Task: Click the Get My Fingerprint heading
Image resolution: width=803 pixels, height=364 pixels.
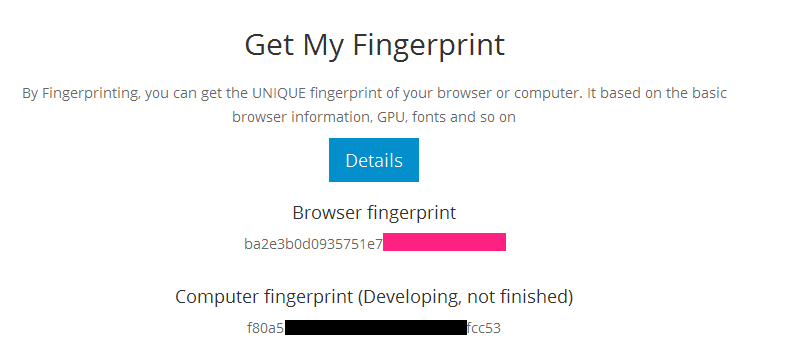Action: point(374,45)
